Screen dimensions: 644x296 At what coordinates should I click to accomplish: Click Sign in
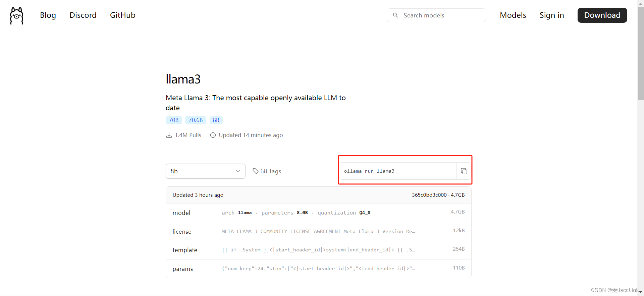coord(552,15)
